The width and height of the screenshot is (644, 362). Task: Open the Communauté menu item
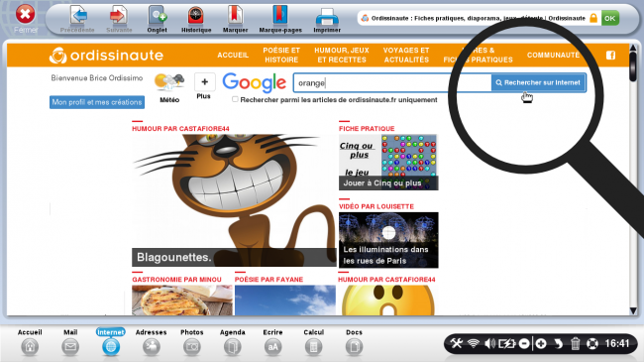[553, 55]
